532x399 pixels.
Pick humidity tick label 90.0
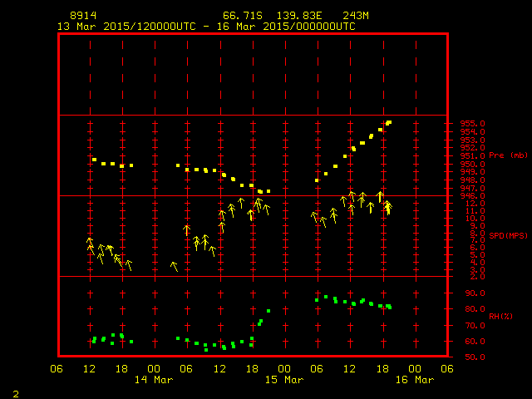click(475, 293)
